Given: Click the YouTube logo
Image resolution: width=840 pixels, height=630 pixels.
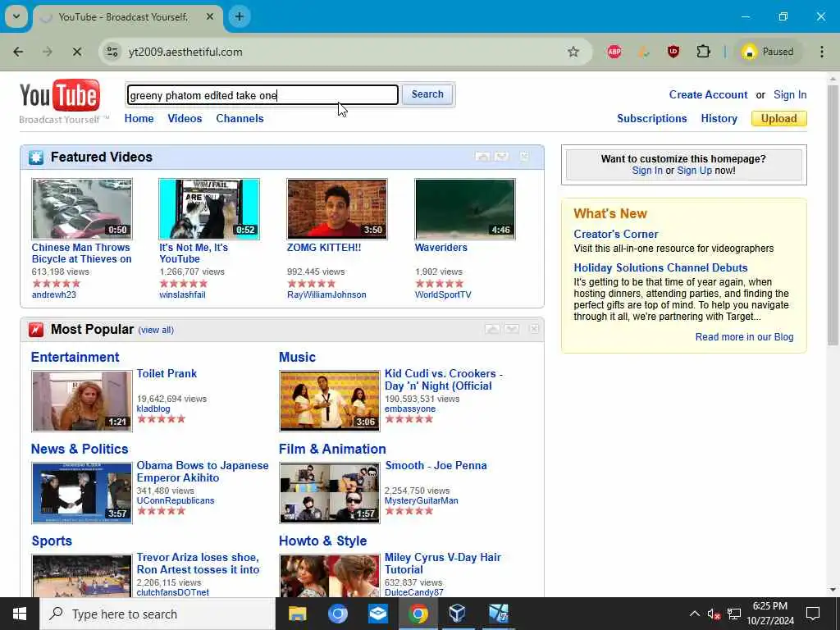Looking at the screenshot, I should (59, 95).
